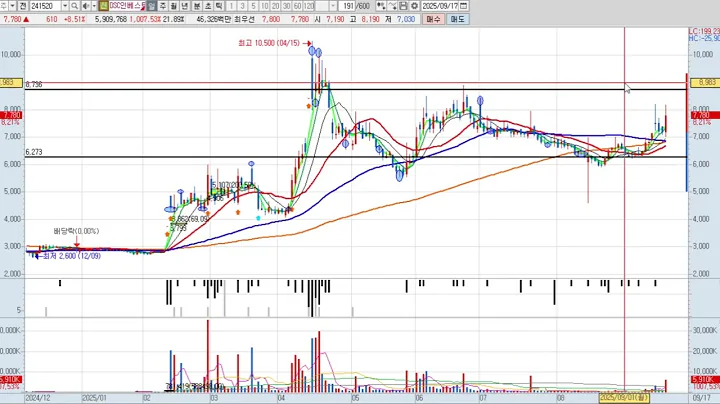This screenshot has width=720, height=404.
Task: Click the 8,736 horizontal line label
Action: [x=34, y=84]
